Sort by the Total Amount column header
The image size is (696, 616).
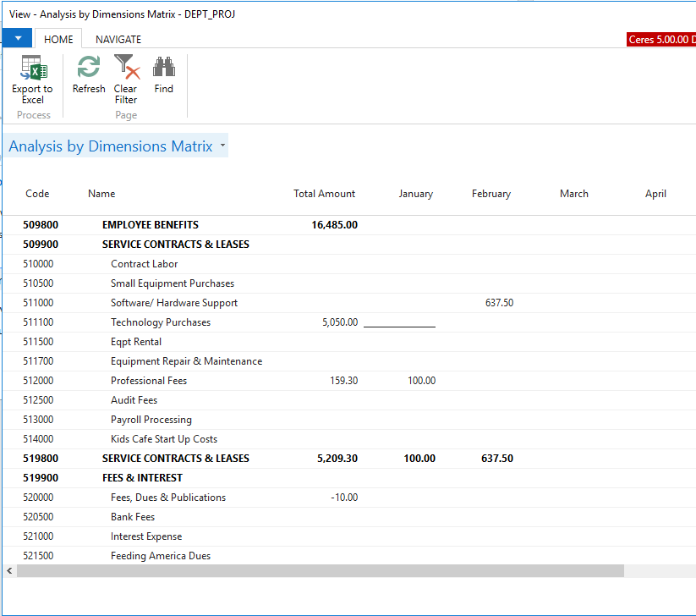(x=324, y=194)
